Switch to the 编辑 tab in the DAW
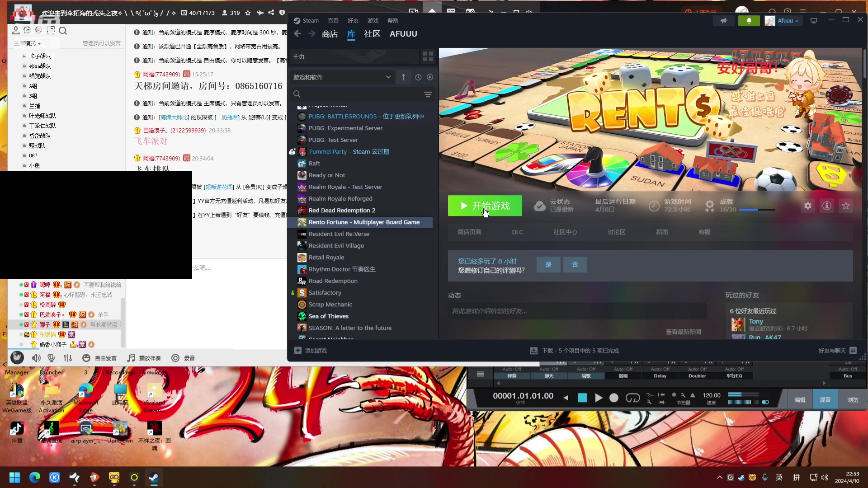This screenshot has width=868, height=488. click(x=800, y=400)
